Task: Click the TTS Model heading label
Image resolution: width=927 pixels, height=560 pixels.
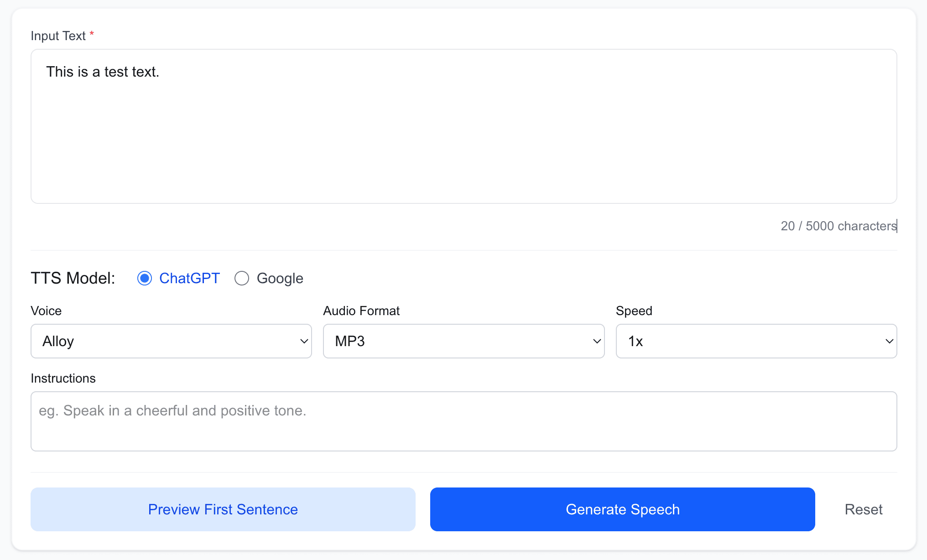Action: 73,278
